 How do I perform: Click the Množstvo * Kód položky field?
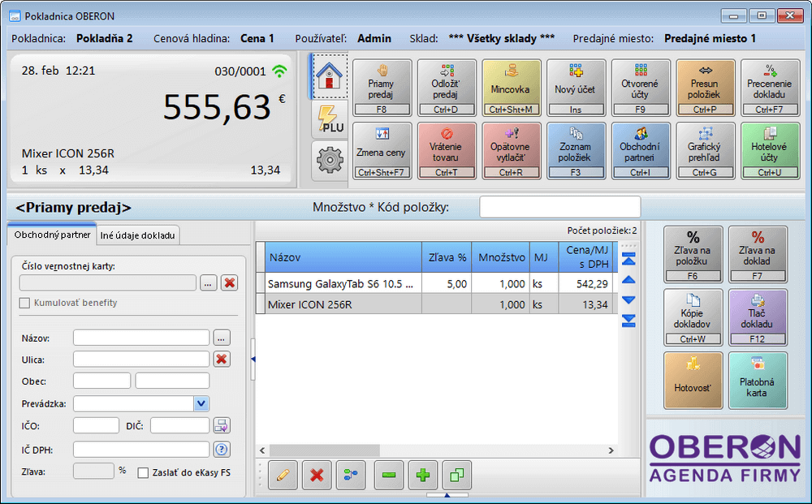pos(559,207)
